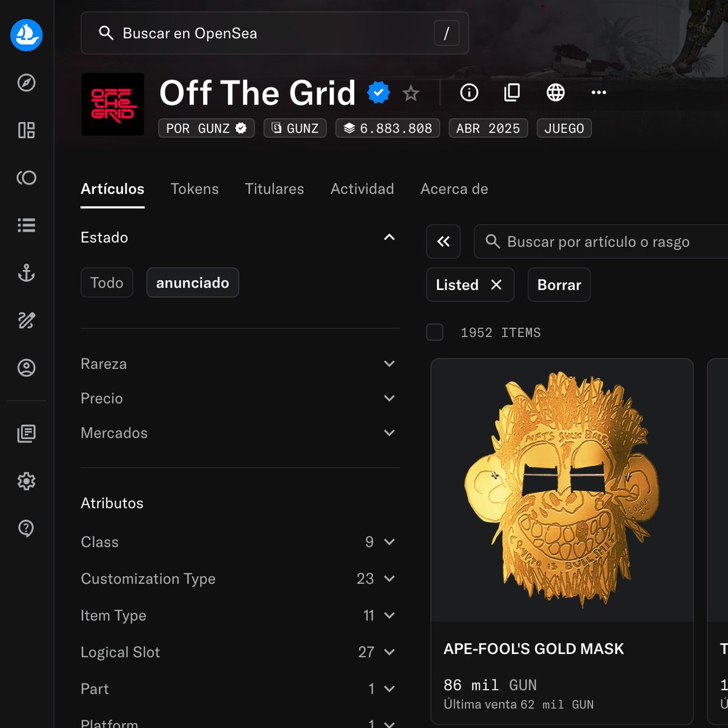This screenshot has height=728, width=728.
Task: Collapse the filter panel with double-chevron button
Action: [443, 241]
